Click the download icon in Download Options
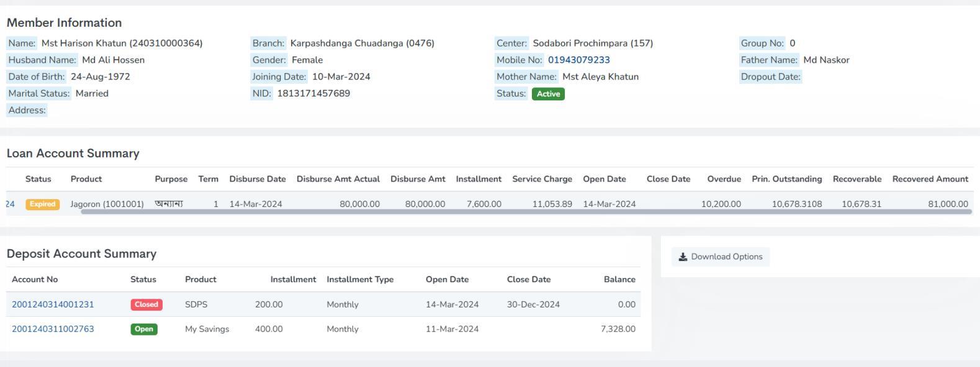This screenshot has height=367, width=980. [683, 257]
